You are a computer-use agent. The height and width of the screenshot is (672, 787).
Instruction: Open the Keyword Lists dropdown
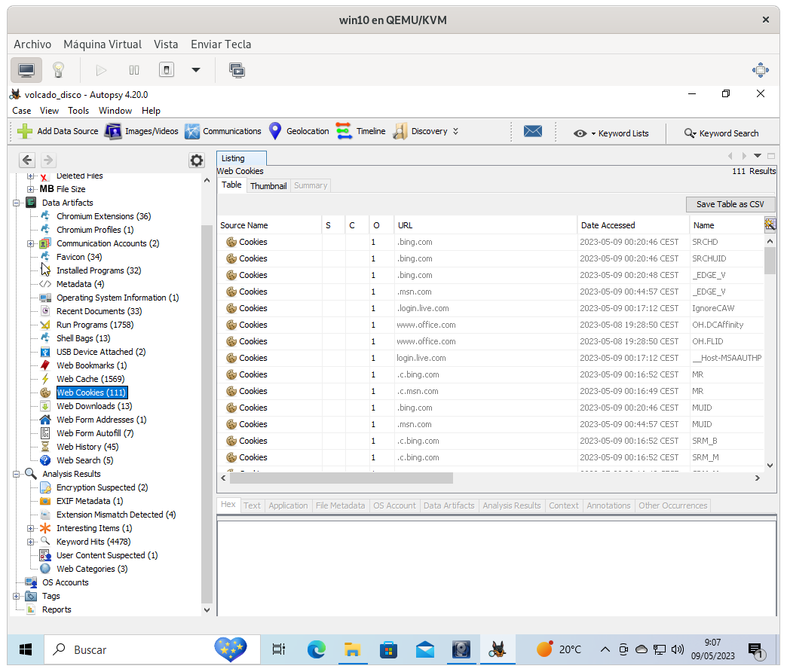(x=611, y=133)
